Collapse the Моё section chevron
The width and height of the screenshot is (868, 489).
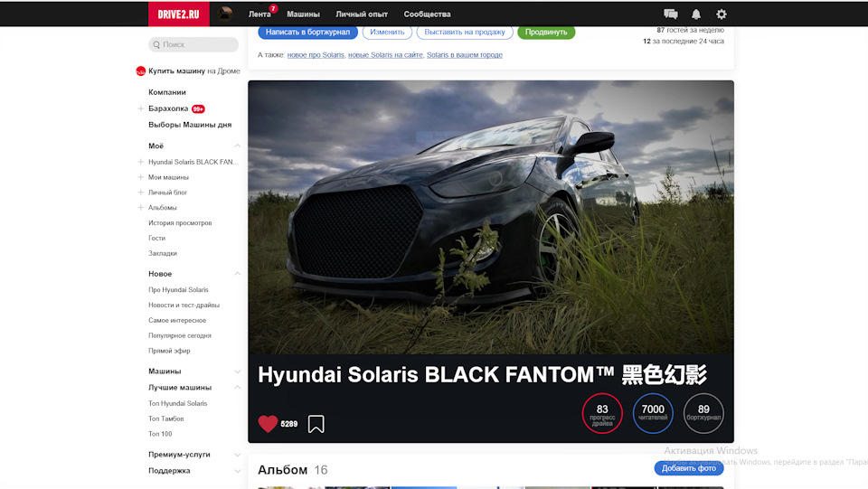[x=237, y=146]
